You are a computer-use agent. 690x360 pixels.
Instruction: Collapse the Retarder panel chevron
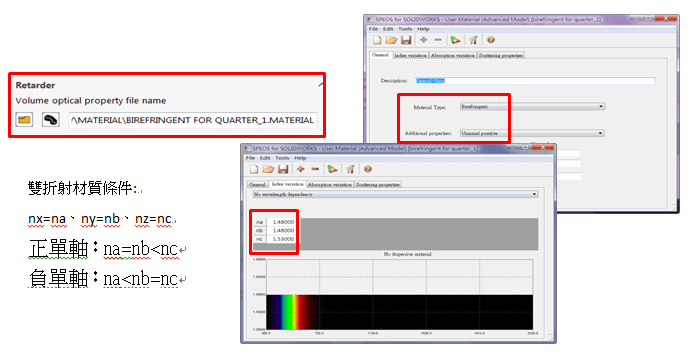click(321, 84)
